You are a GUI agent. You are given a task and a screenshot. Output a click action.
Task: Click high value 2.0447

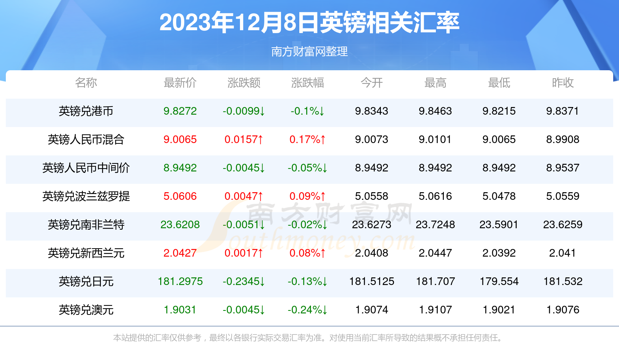pyautogui.click(x=435, y=253)
